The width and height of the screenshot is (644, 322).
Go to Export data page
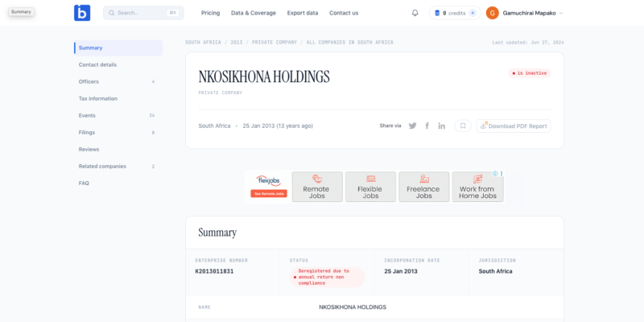[303, 13]
